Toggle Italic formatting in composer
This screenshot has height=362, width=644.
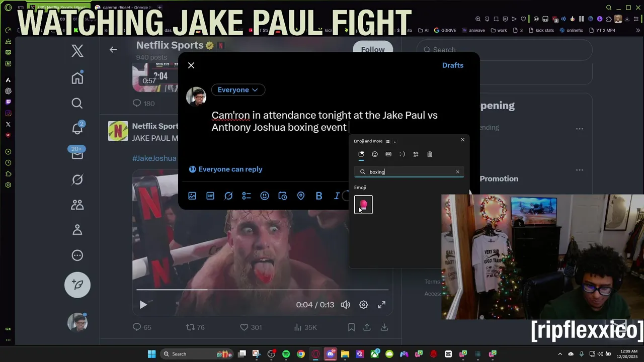point(337,196)
